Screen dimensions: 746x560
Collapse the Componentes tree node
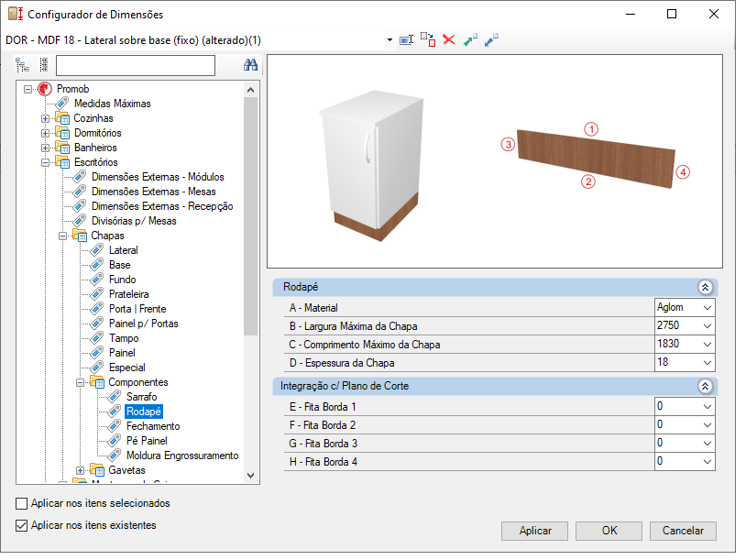pos(80,382)
